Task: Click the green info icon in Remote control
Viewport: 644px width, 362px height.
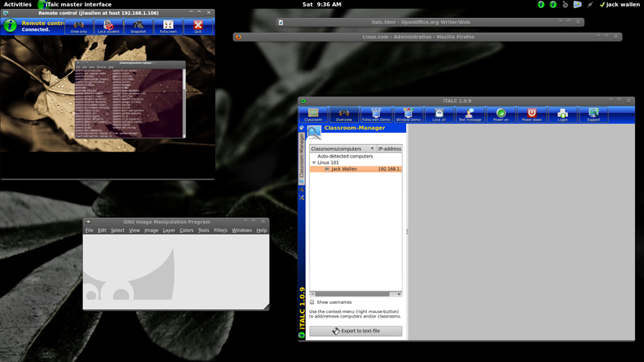Action: (x=10, y=26)
